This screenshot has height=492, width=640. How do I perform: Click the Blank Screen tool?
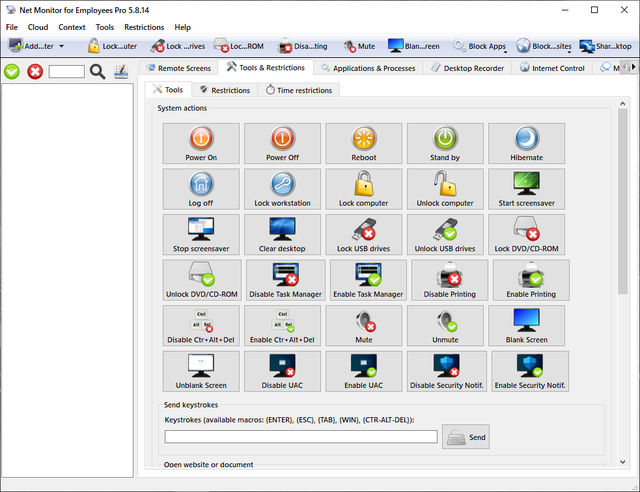point(528,325)
